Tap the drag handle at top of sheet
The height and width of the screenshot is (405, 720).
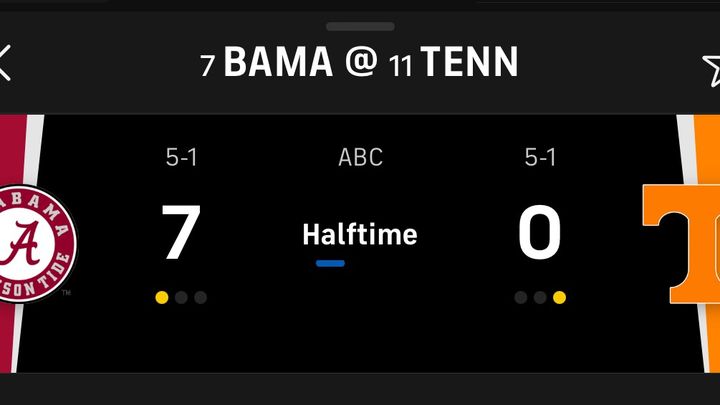(360, 27)
